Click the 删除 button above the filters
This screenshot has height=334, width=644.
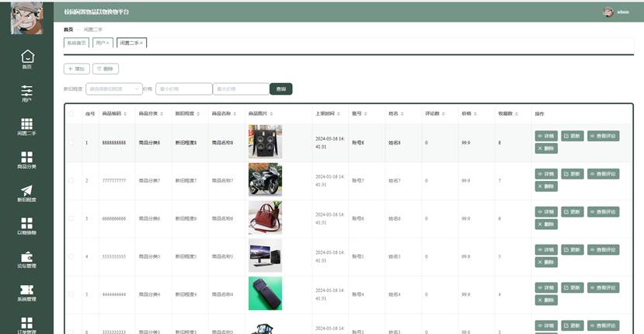point(106,68)
